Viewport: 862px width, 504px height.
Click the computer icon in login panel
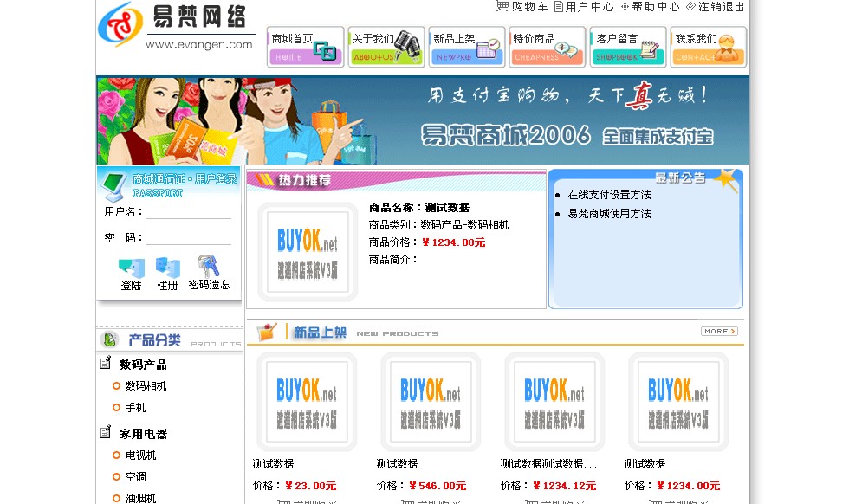click(113, 187)
